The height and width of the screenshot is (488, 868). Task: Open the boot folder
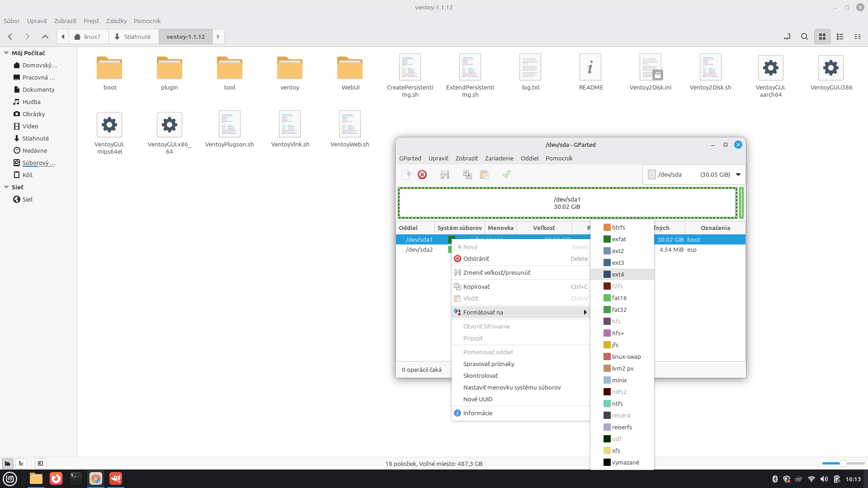click(109, 73)
